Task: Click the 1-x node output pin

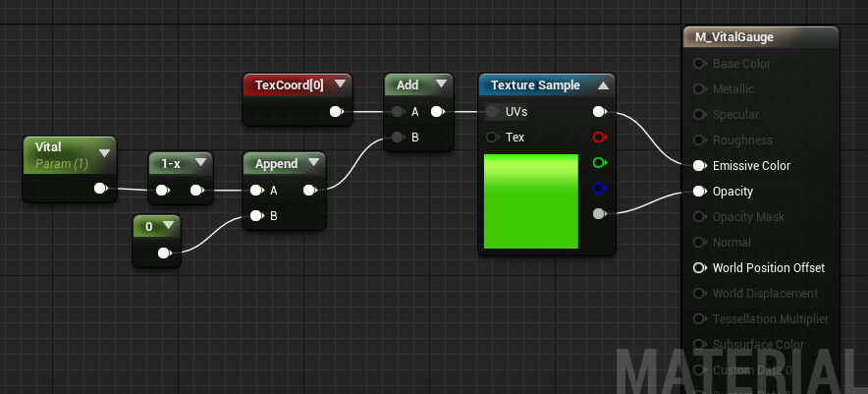Action: [197, 191]
